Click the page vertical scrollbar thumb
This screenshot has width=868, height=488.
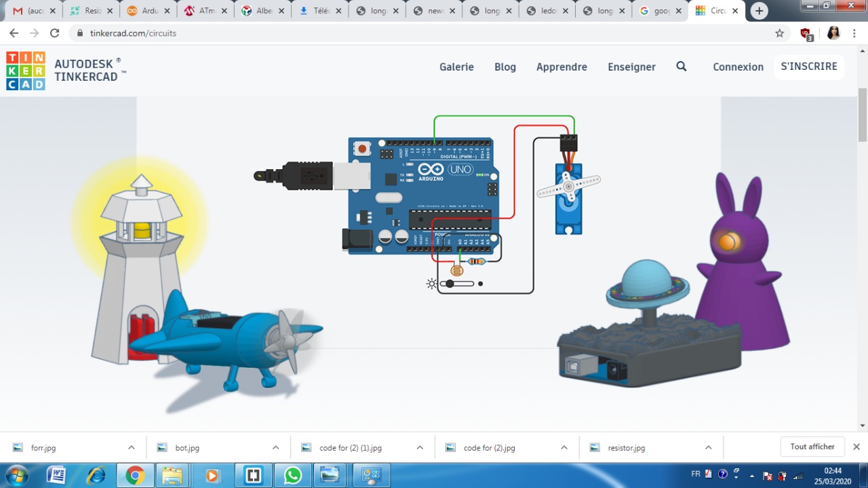[x=863, y=115]
